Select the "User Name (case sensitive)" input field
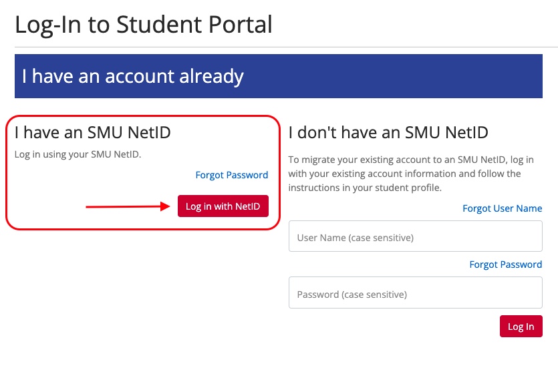 pos(415,236)
